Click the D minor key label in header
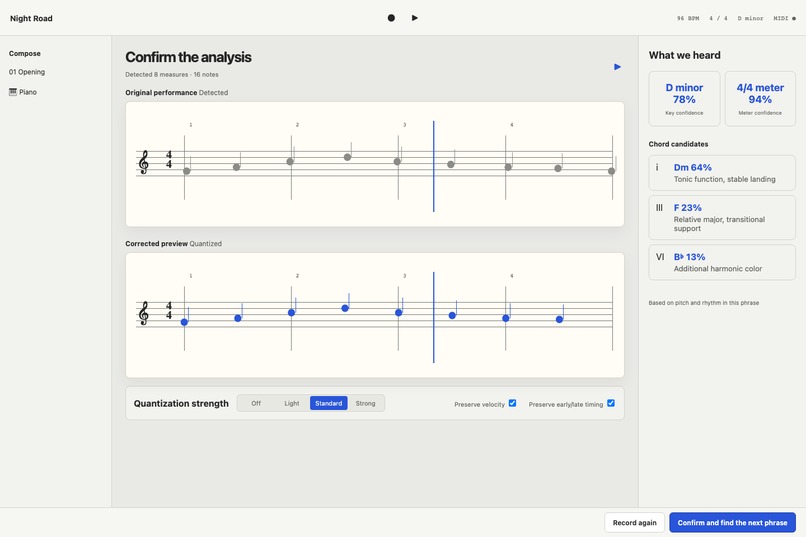 click(x=750, y=18)
